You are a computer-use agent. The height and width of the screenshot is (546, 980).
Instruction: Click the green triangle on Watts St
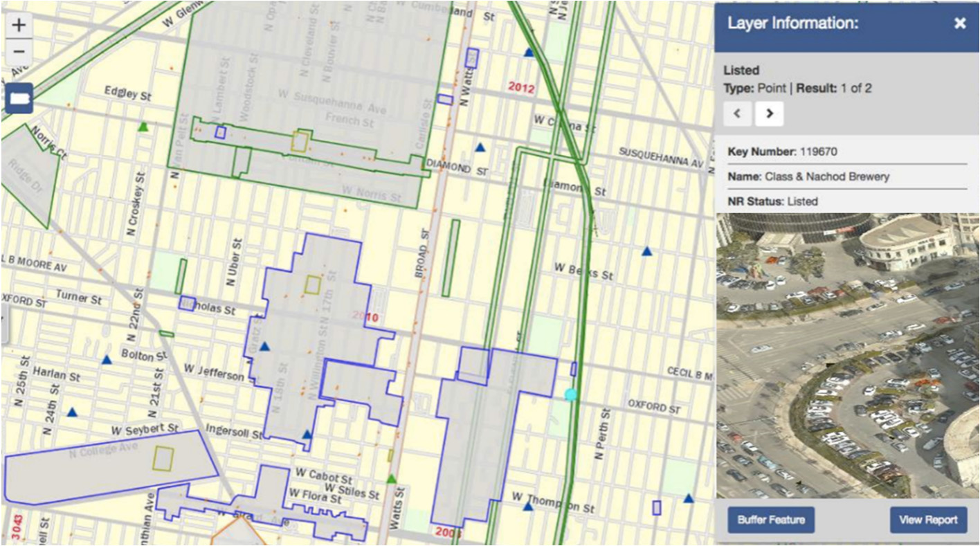(x=392, y=478)
